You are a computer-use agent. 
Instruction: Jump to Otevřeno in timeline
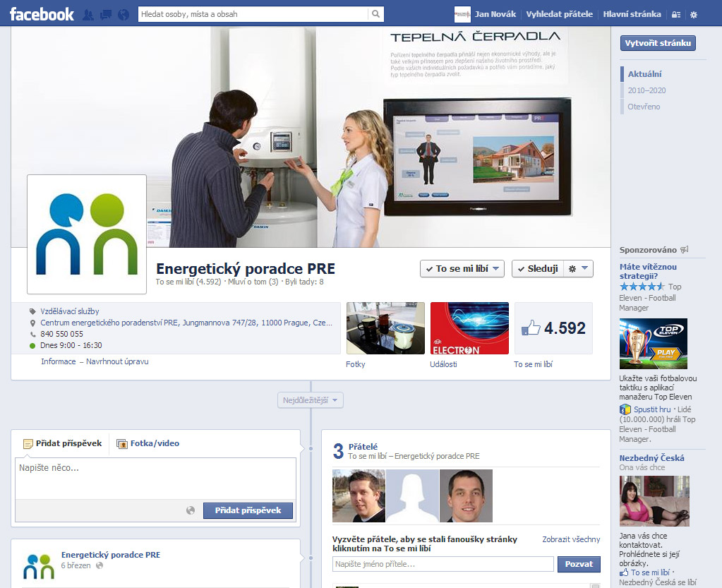[x=644, y=107]
